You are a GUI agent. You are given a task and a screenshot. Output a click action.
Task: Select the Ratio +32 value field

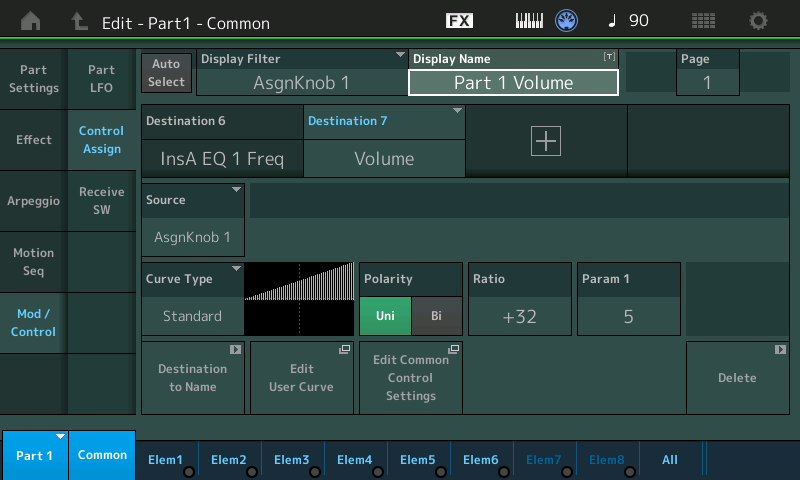(x=519, y=316)
